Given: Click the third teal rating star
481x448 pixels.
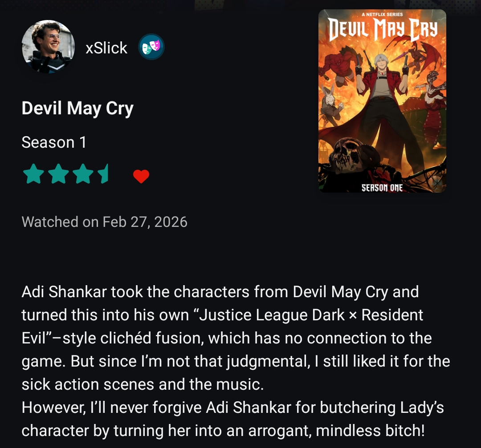Looking at the screenshot, I should (x=83, y=174).
